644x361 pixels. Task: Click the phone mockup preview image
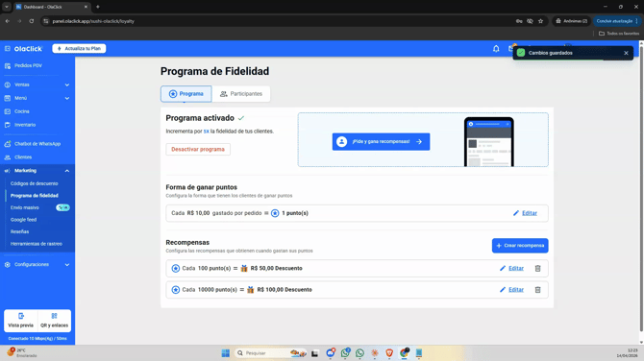[488, 142]
